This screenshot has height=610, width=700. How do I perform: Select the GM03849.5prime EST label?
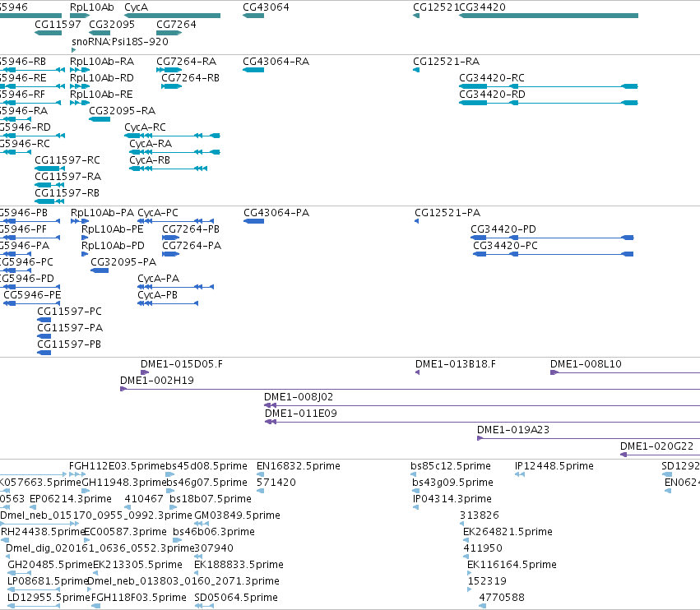(x=238, y=515)
